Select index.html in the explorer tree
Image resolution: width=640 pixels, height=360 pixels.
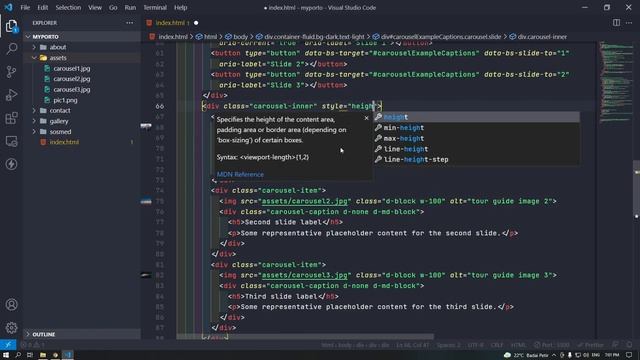(x=64, y=142)
